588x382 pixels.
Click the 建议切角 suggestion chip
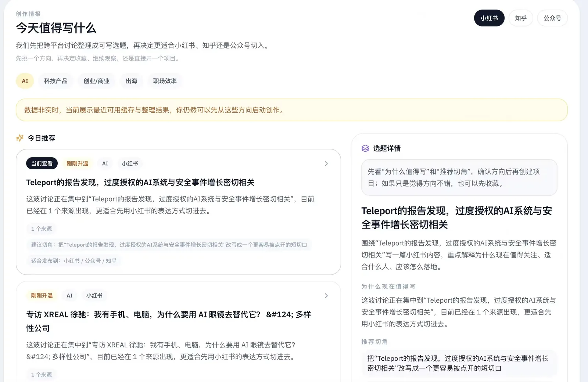click(169, 245)
